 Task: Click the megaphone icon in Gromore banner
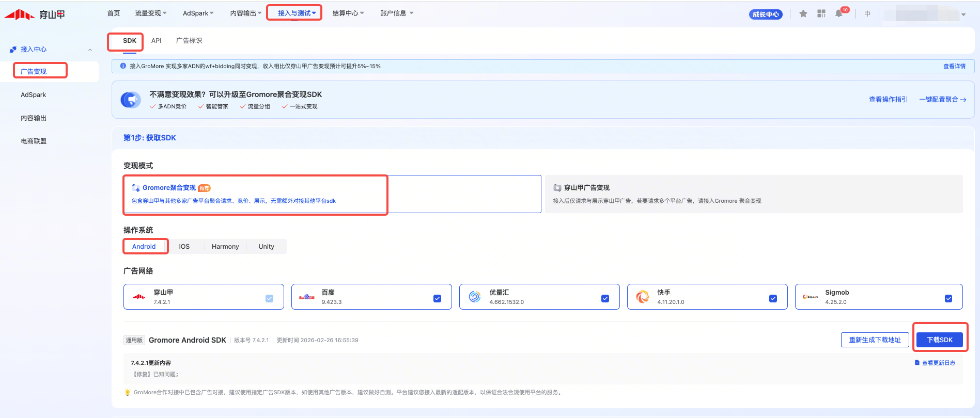(131, 100)
